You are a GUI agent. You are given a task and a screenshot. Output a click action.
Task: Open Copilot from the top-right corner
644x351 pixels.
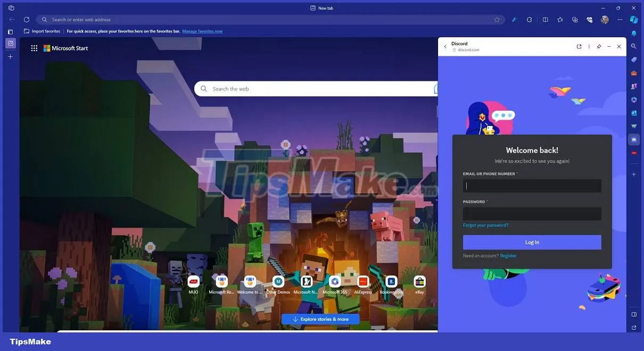634,20
